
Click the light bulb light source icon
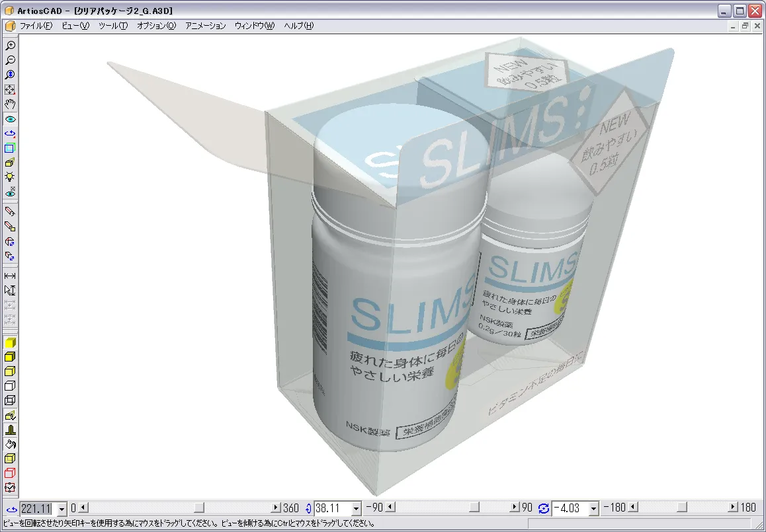11,177
